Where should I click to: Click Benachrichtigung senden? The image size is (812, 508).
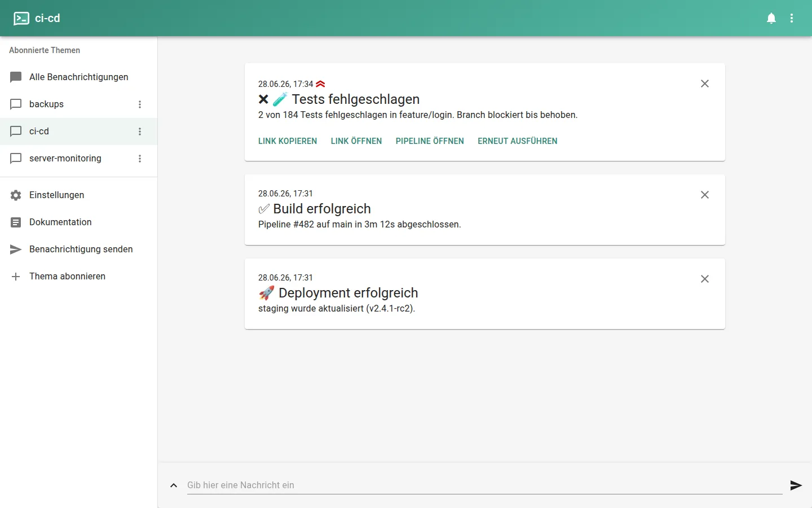click(x=79, y=249)
